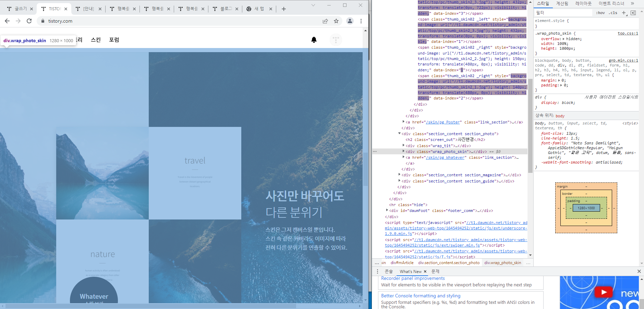Toggle computed styles sidebar pane
This screenshot has width=644, height=309.
pos(633,13)
